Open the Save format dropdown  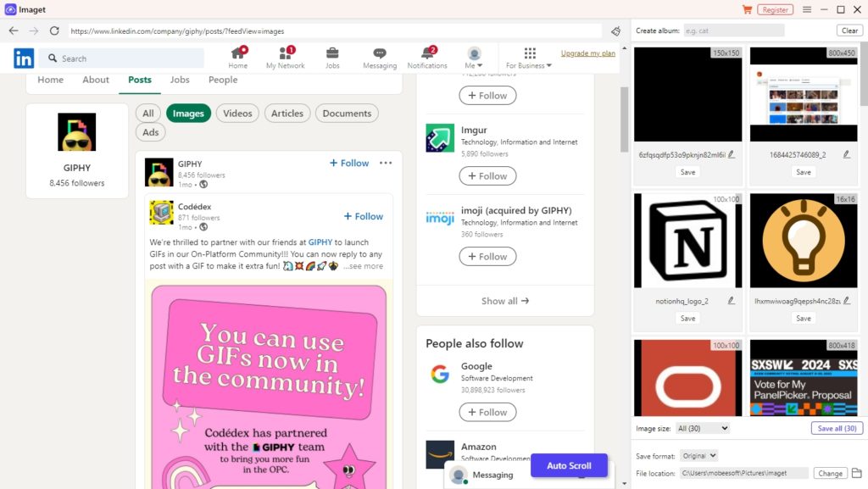(x=699, y=456)
